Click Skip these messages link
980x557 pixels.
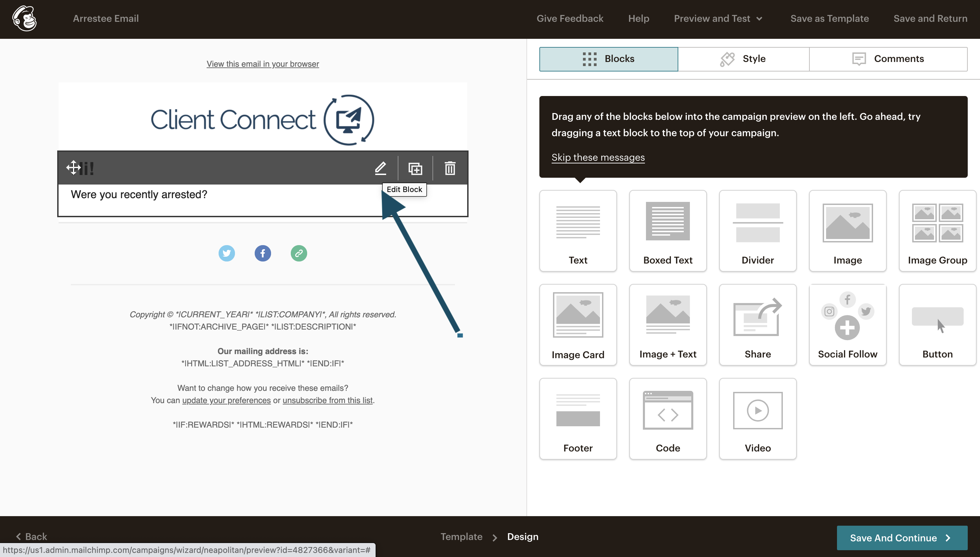[598, 157]
